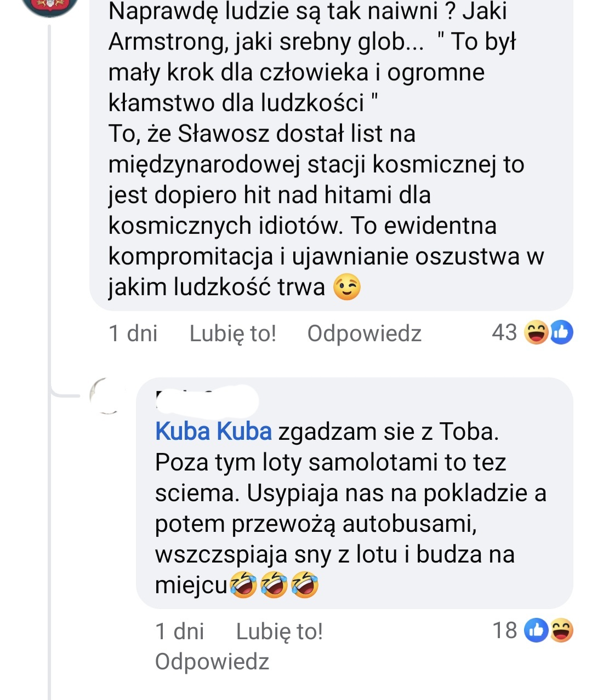Viewport: 592px width, 700px height.
Task: Click the haha reaction icon beside 43
Action: coord(536,332)
